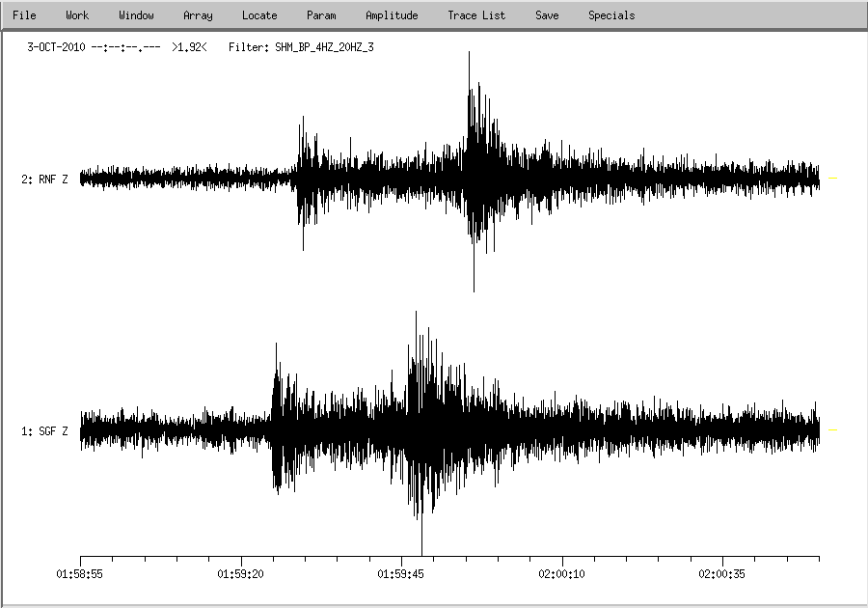The image size is (868, 608).
Task: Click the filter name SHM_BP_4HZ_20HZ_3 text
Action: click(x=324, y=46)
